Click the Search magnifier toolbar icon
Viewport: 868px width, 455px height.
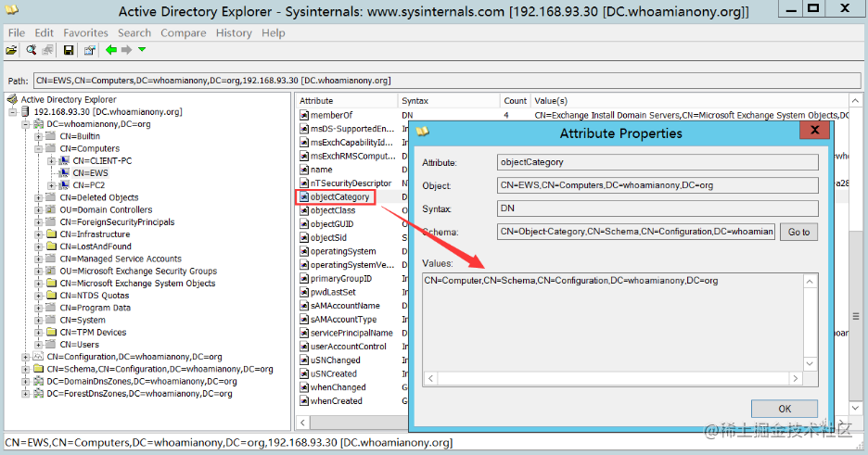coord(31,50)
